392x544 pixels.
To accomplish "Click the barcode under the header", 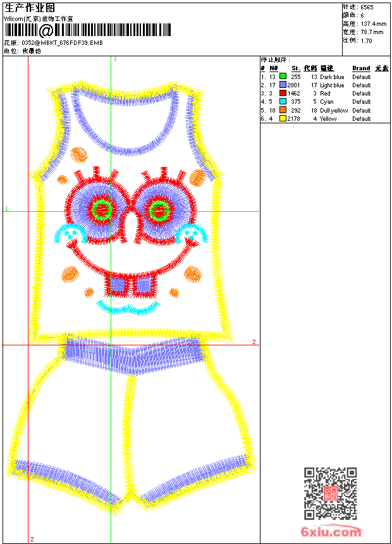I will 88,30.
